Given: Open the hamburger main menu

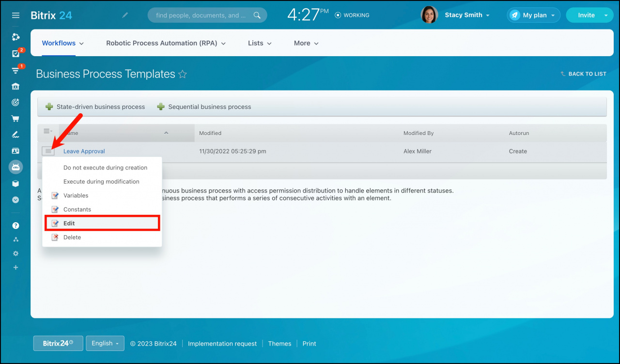Looking at the screenshot, I should point(15,15).
